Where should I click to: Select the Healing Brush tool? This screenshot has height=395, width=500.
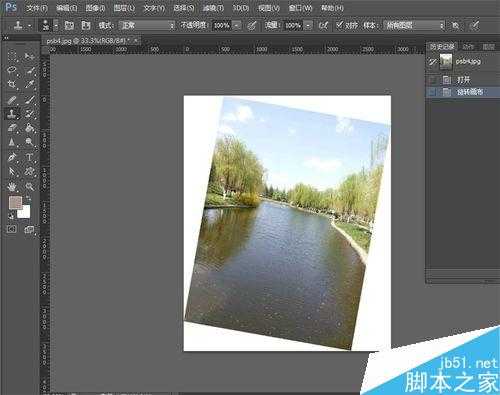[x=12, y=100]
